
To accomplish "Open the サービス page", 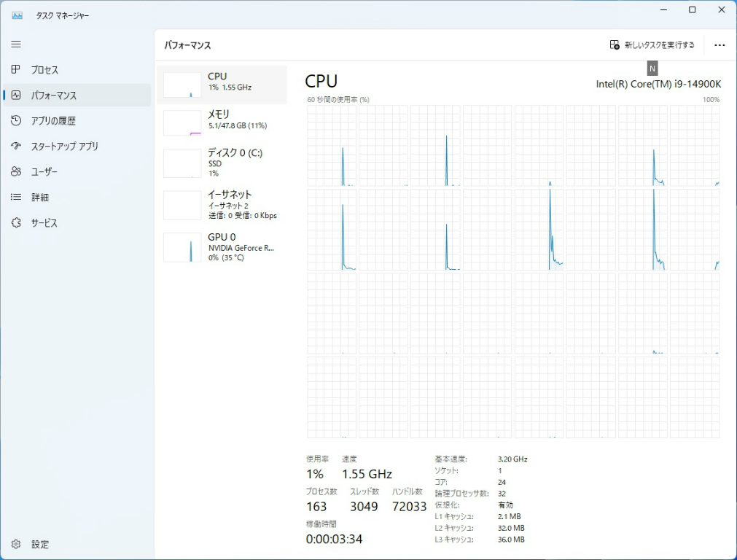I will pyautogui.click(x=77, y=222).
